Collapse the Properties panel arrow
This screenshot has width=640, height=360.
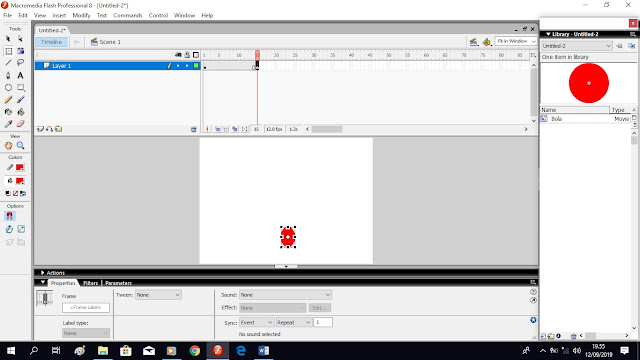(42, 282)
